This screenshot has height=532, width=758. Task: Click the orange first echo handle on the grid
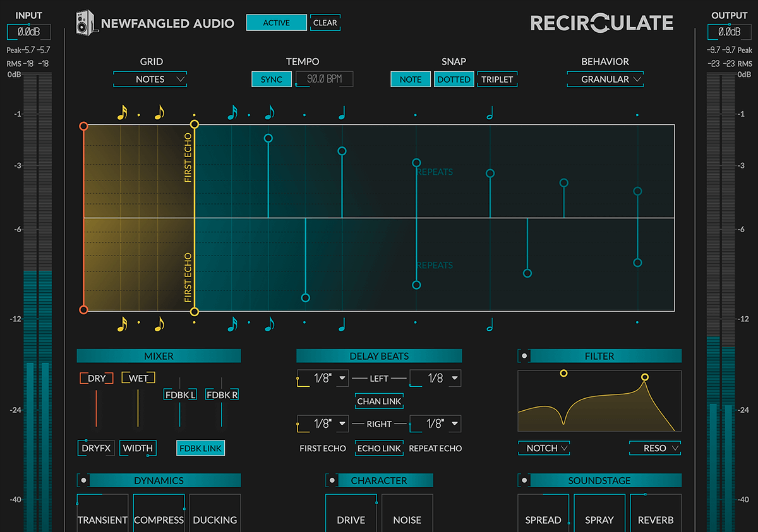pyautogui.click(x=84, y=126)
